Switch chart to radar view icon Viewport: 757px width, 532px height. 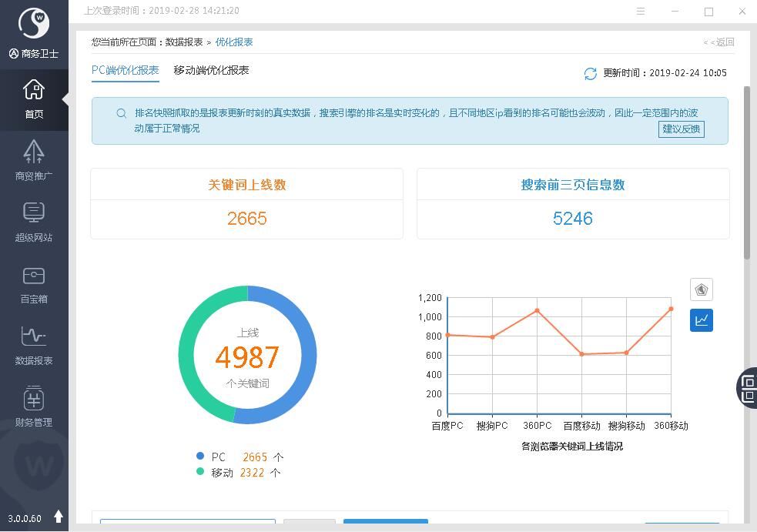coord(701,289)
